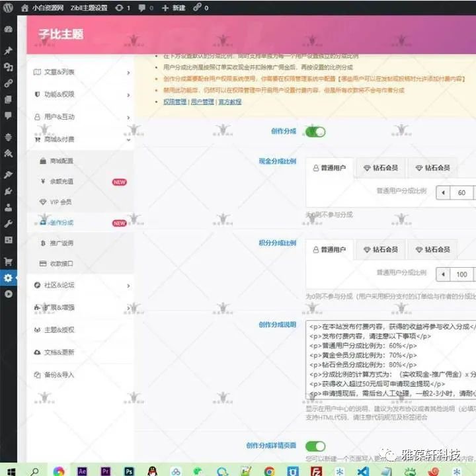Select 普通用户 tab under 现金分成比例

330,168
